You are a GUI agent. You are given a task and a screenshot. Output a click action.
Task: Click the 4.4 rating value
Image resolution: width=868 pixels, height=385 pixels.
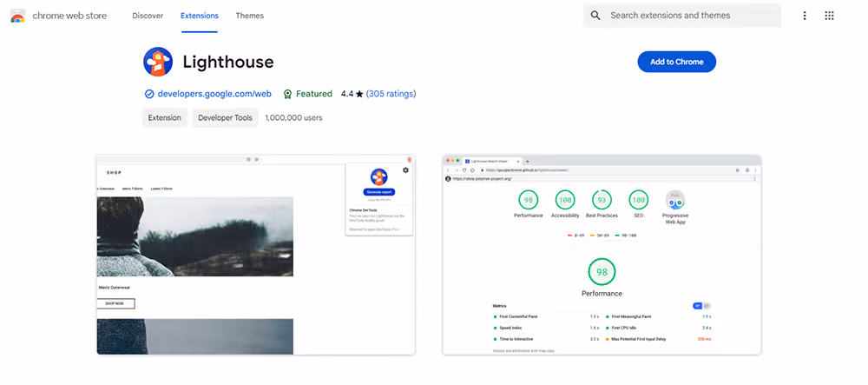click(x=347, y=94)
